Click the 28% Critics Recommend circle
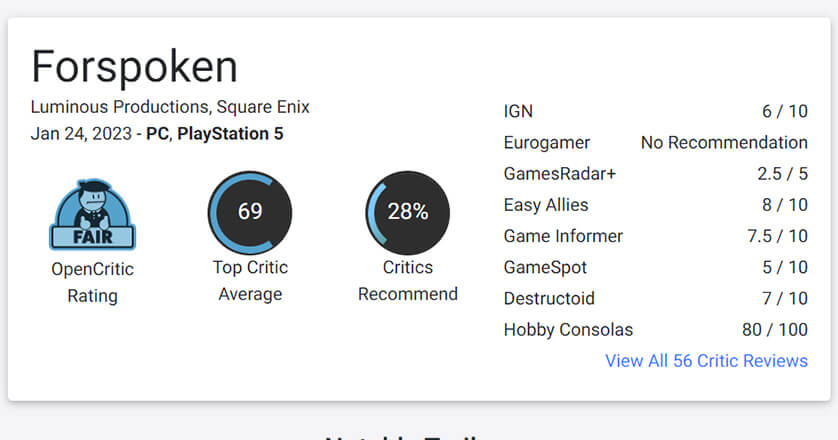838x440 pixels. 408,212
